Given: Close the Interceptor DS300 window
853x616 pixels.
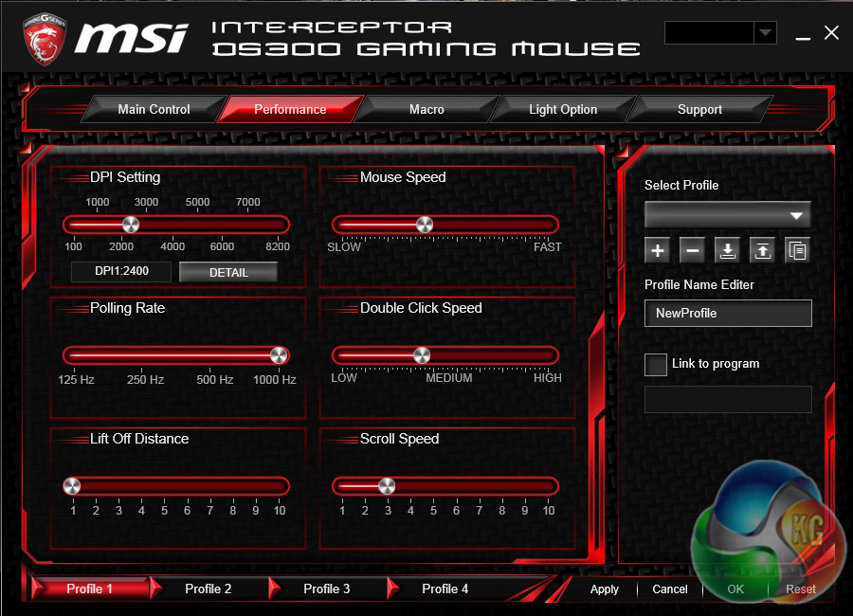Looking at the screenshot, I should (x=831, y=32).
